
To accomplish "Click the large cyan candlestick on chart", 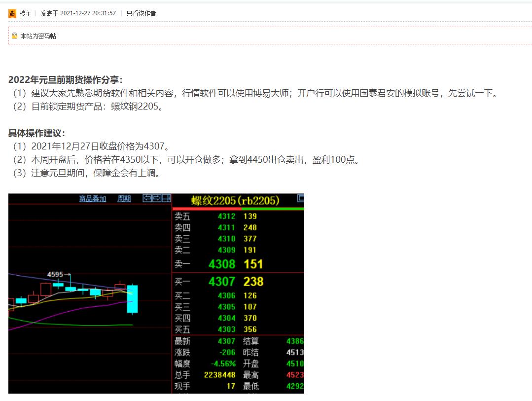I will tap(132, 298).
